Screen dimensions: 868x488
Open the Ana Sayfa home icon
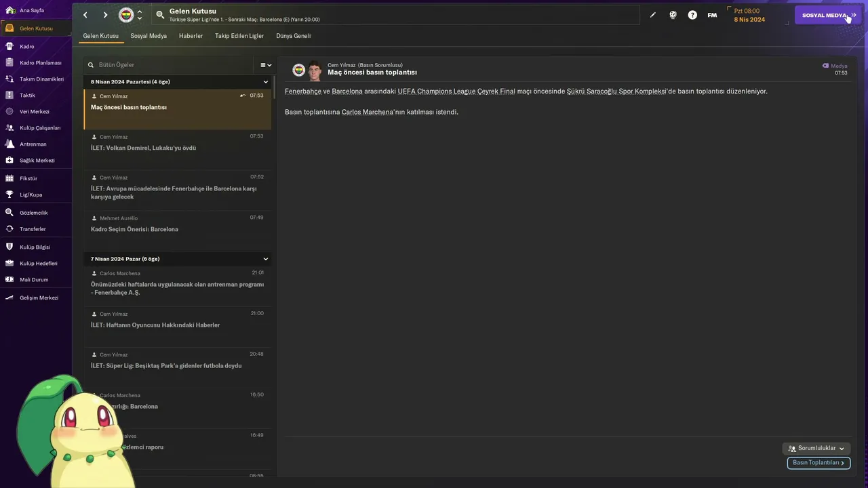click(x=9, y=10)
